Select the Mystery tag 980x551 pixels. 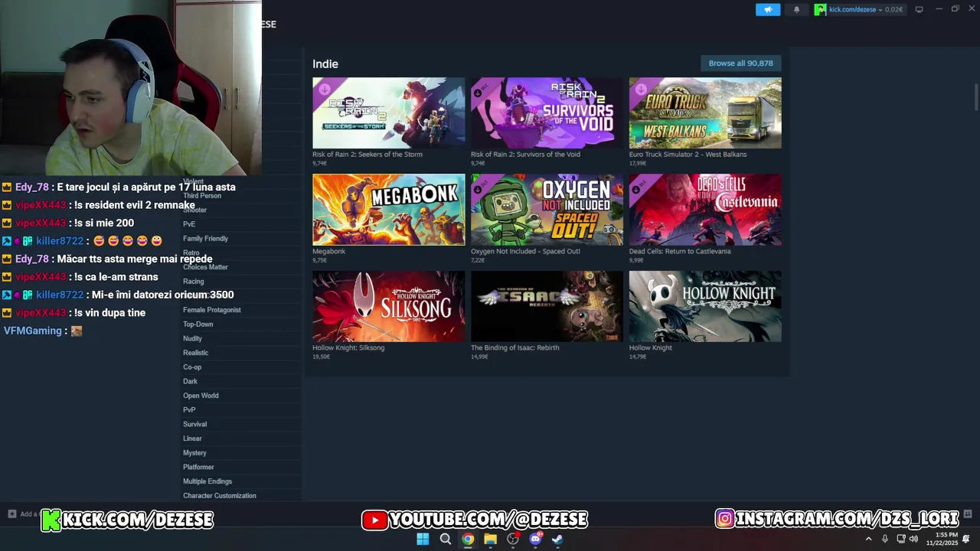coord(194,453)
